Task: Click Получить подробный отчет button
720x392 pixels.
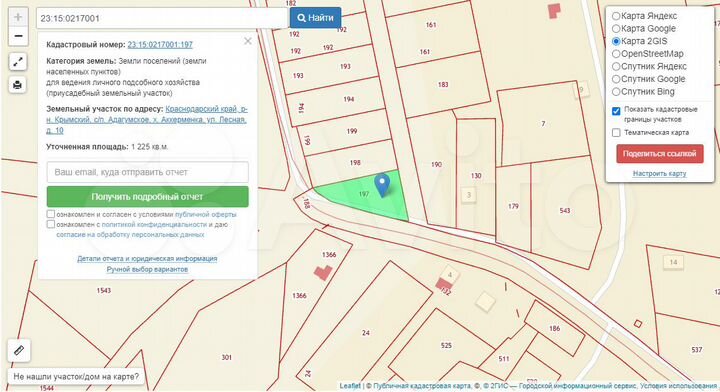Action: (147, 196)
